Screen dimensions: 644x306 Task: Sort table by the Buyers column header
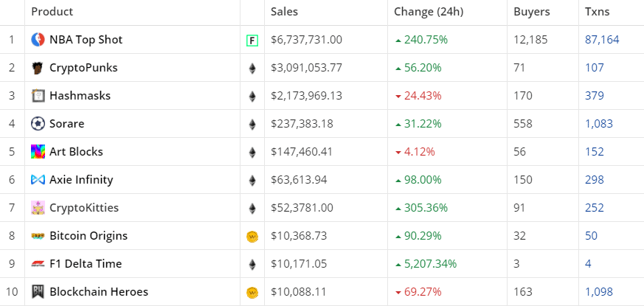[531, 12]
